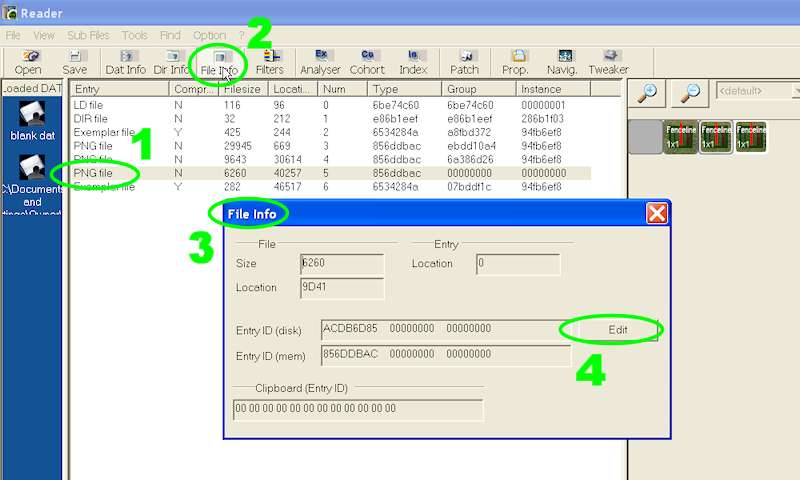The height and width of the screenshot is (480, 800).
Task: Click the Instance value 286b1f03
Action: click(x=542, y=119)
